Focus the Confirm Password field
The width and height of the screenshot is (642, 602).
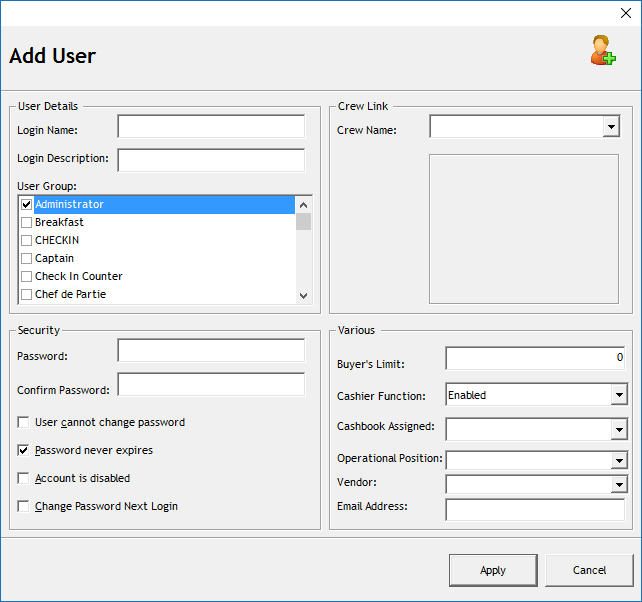click(211, 384)
